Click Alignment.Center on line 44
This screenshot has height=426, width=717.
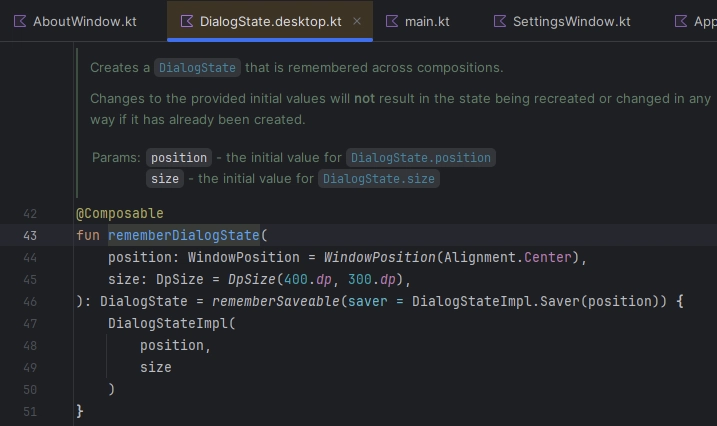coord(508,257)
